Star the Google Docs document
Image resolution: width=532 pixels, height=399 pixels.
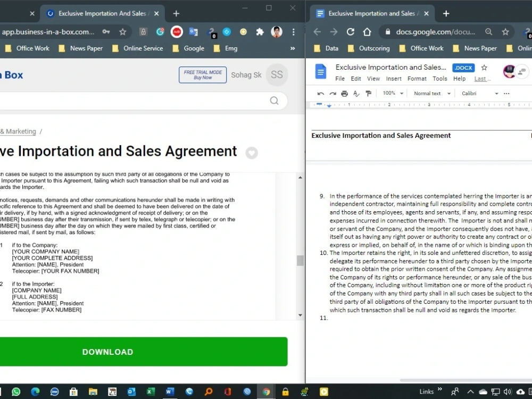tap(484, 68)
